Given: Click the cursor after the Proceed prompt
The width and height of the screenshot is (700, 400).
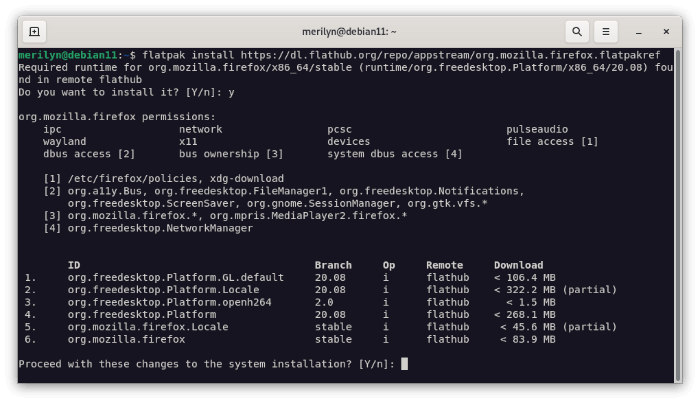Looking at the screenshot, I should (404, 364).
